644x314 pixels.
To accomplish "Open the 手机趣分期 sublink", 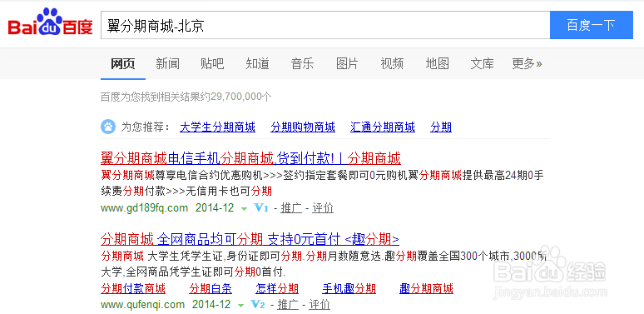I will (349, 289).
